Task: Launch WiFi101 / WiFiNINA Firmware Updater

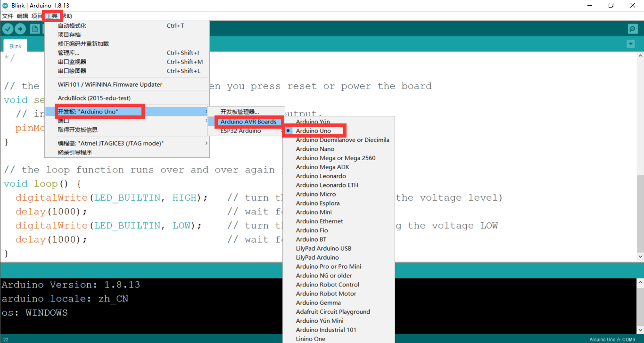Action: [127, 84]
